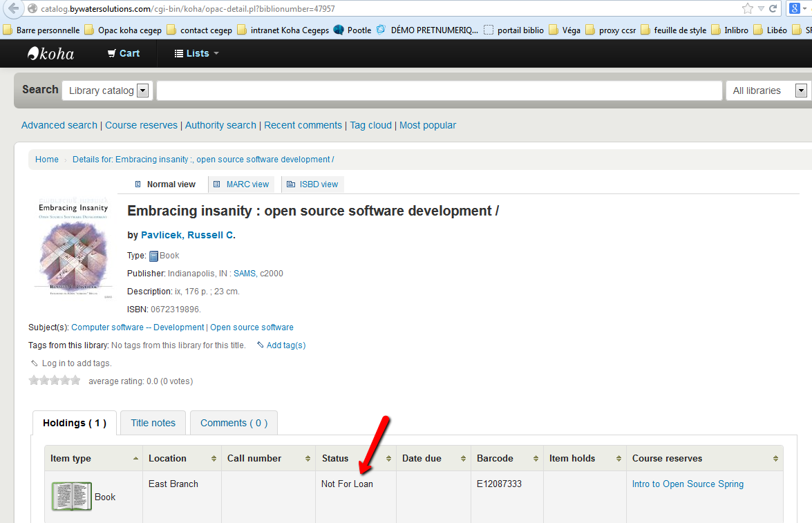The width and height of the screenshot is (812, 523).
Task: Click the browser back arrow button
Action: (13, 9)
